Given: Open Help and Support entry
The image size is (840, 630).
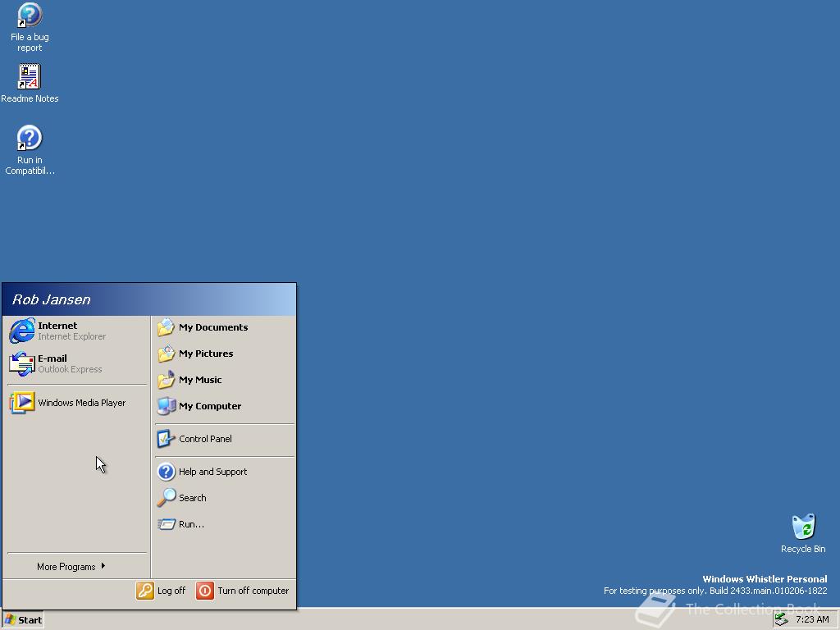Looking at the screenshot, I should click(225, 472).
